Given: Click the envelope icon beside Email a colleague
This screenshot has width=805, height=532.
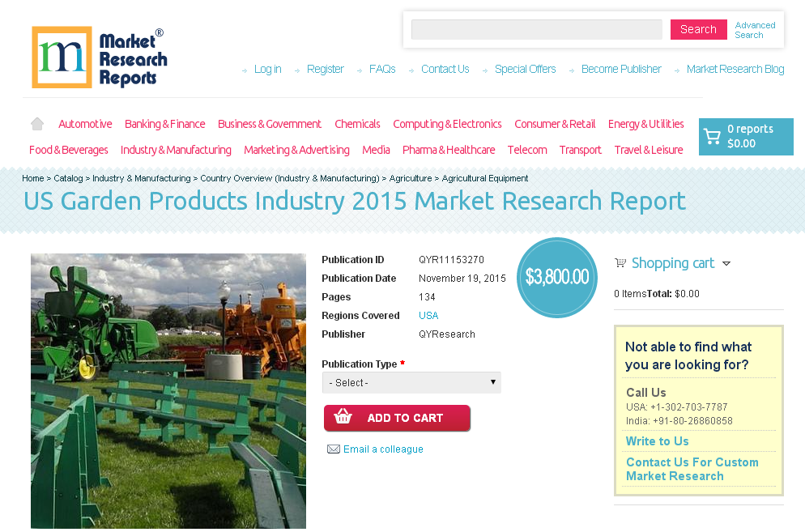Looking at the screenshot, I should click(333, 449).
